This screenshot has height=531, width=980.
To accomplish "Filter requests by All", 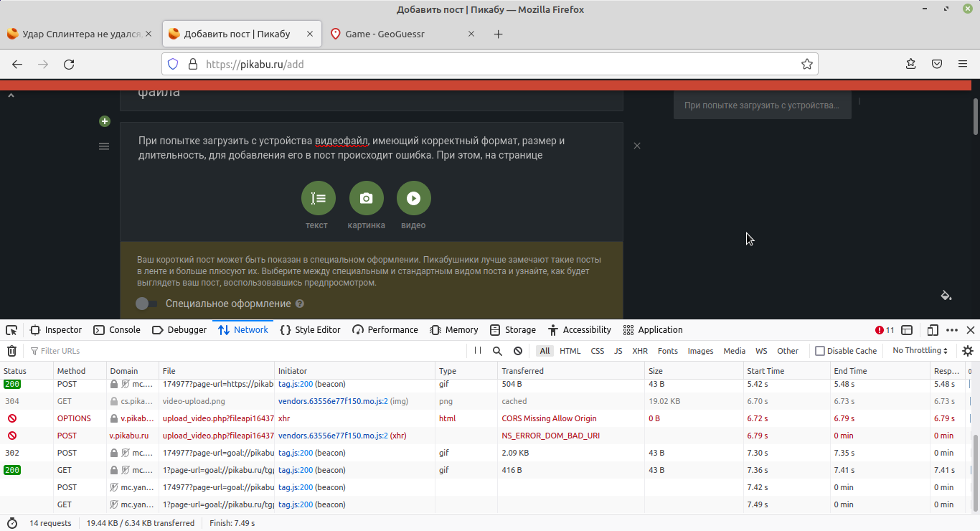I will [545, 351].
